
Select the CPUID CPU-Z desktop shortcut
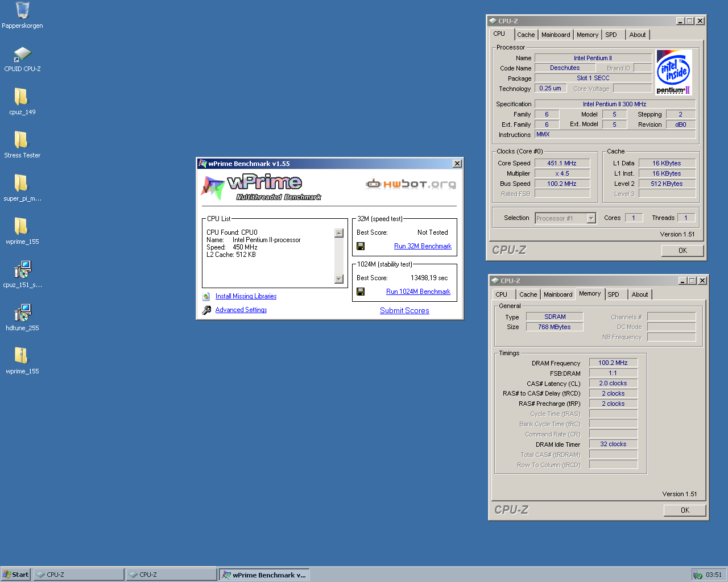point(22,54)
